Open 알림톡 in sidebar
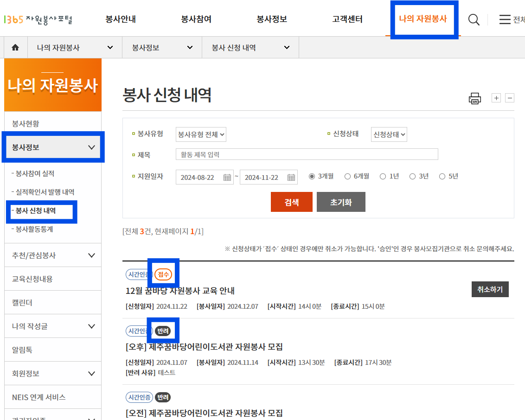The image size is (525, 420). click(53, 350)
